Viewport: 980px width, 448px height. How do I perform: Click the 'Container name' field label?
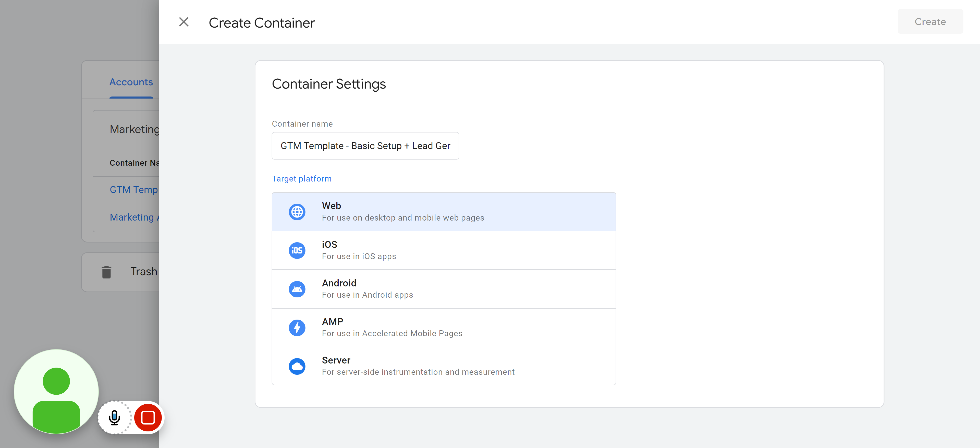302,124
